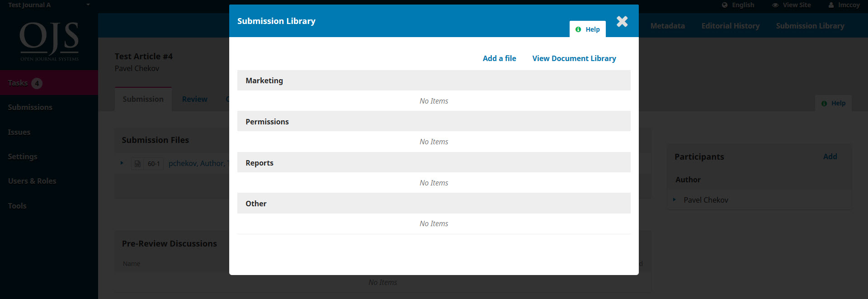Image resolution: width=868 pixels, height=299 pixels.
Task: Open Submission Library header link
Action: pos(810,26)
